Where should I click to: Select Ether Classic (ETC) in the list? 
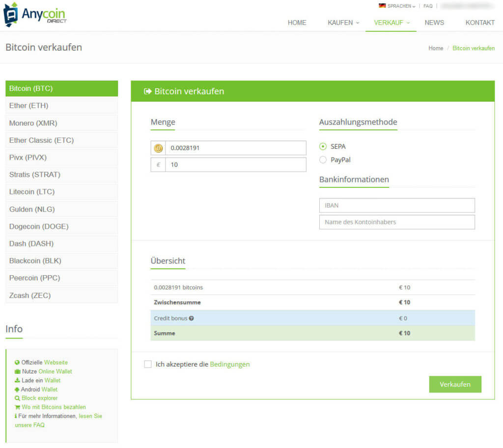61,140
